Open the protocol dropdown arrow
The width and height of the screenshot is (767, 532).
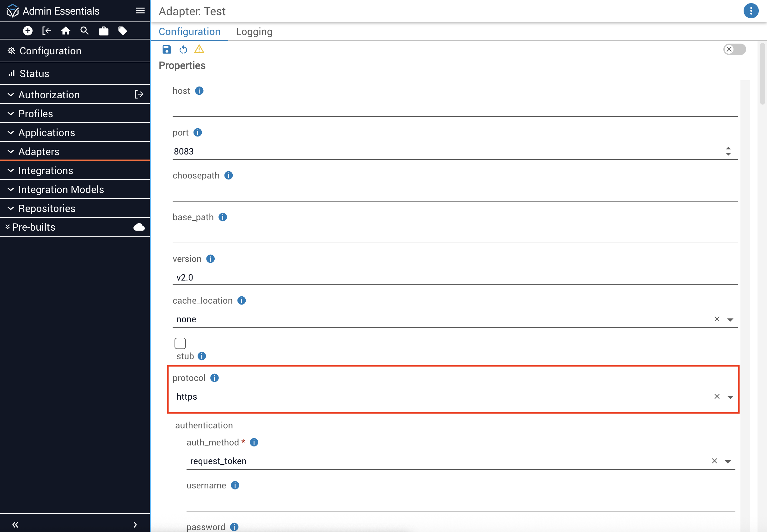coord(730,397)
